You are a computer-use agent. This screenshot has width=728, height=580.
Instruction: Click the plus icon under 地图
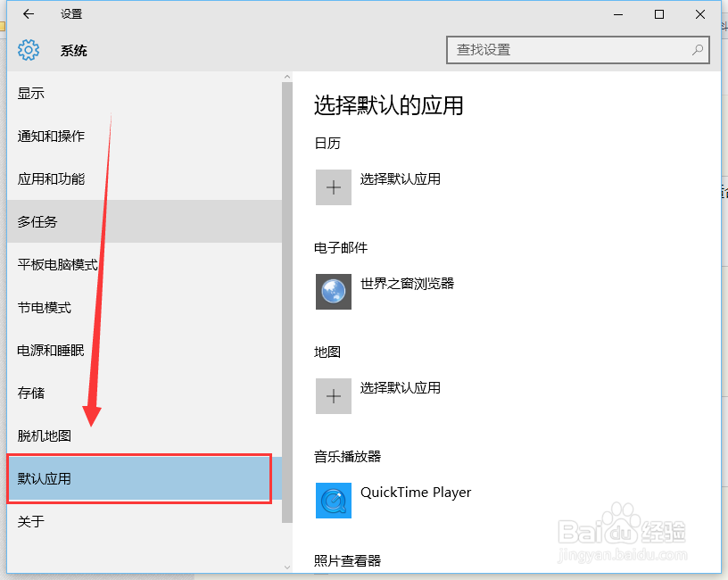[x=334, y=396]
